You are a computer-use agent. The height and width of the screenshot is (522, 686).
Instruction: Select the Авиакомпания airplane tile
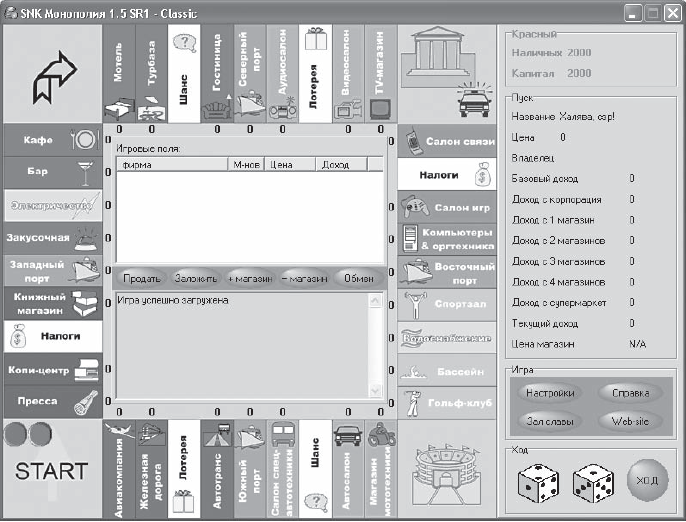click(119, 469)
